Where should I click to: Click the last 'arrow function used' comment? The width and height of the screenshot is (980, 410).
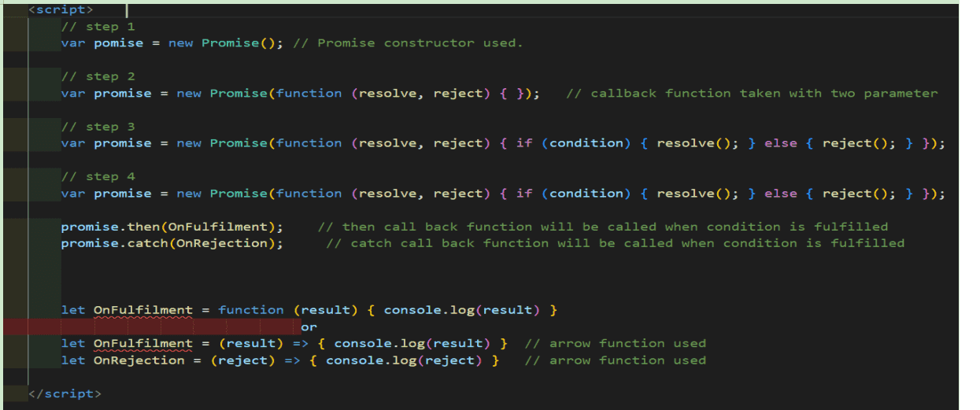click(x=615, y=360)
